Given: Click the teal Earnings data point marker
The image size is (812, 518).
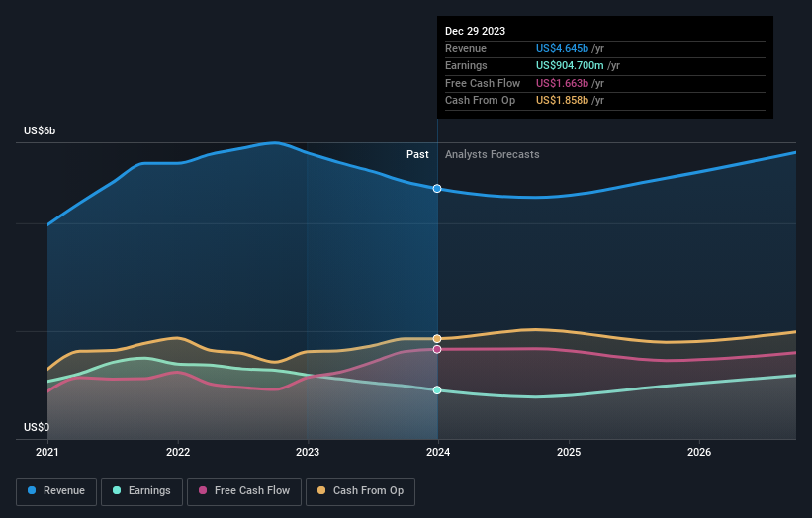Looking at the screenshot, I should (x=437, y=390).
